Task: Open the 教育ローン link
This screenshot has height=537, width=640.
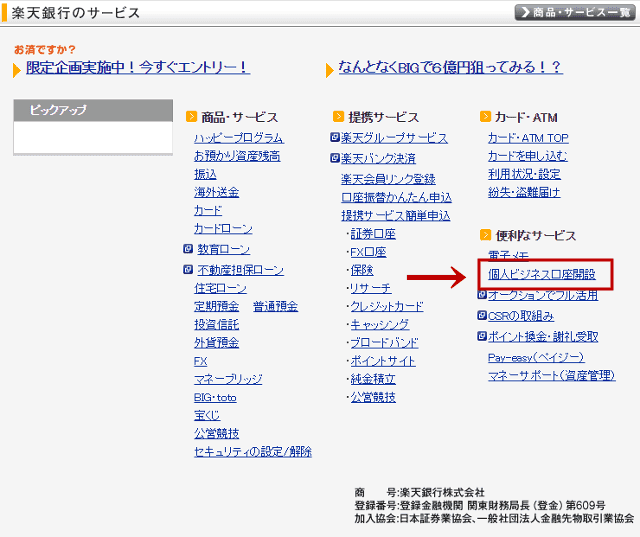Action: [224, 249]
